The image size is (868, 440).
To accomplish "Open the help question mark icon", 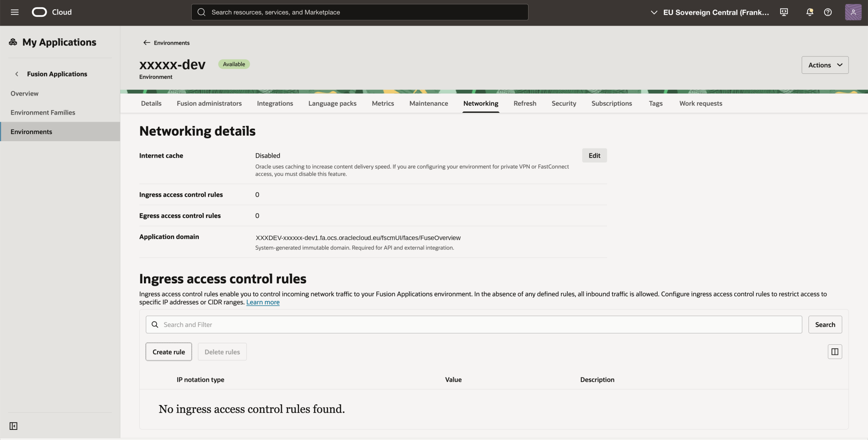I will 828,12.
